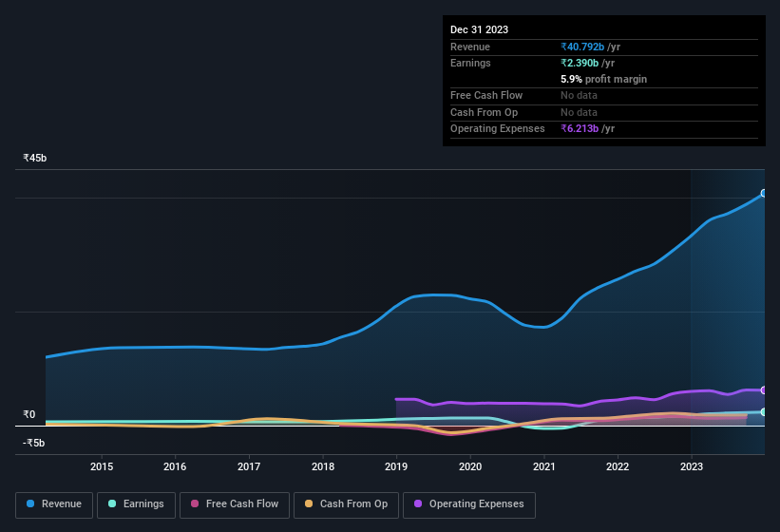Click the 2021 year axis label
Screen dimensions: 780x532
[544, 466]
